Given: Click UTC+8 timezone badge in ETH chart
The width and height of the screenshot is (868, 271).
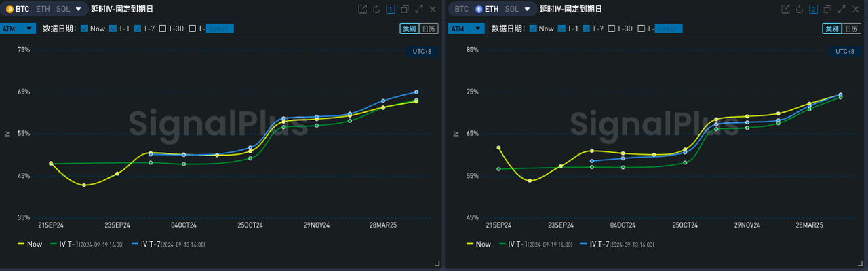Looking at the screenshot, I should (845, 52).
